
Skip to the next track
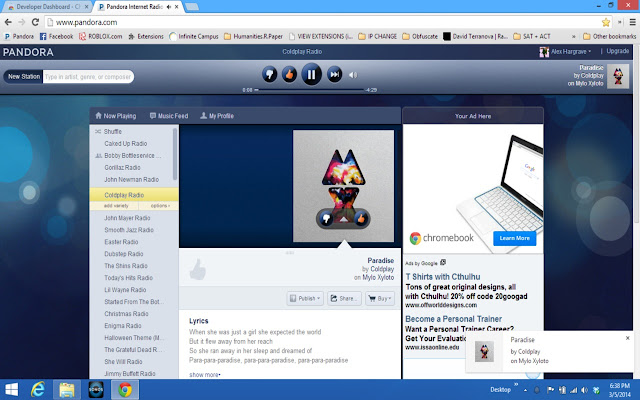pyautogui.click(x=334, y=75)
